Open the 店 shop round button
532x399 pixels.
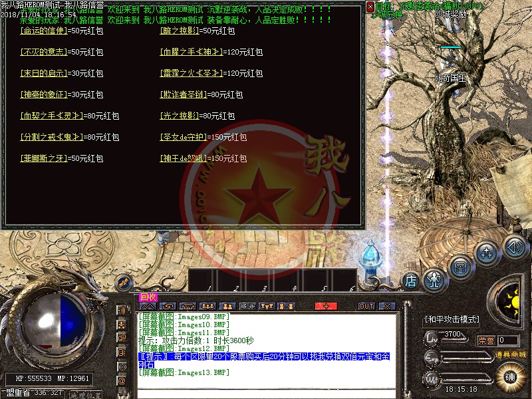411,281
